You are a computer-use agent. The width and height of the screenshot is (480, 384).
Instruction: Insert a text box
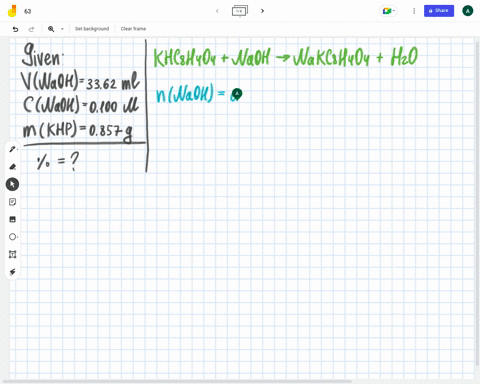click(x=13, y=254)
